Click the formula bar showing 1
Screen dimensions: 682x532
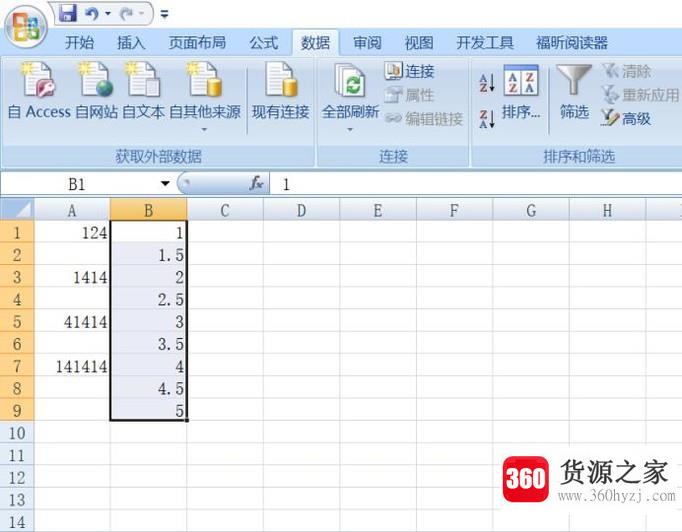(x=476, y=184)
